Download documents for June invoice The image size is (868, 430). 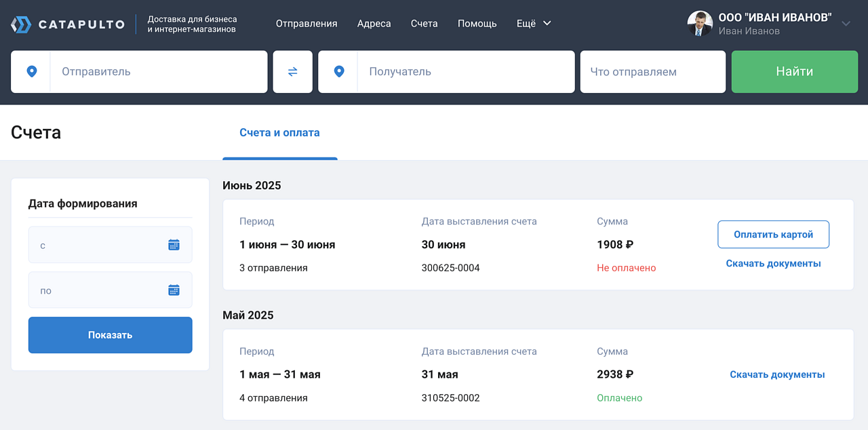[773, 263]
